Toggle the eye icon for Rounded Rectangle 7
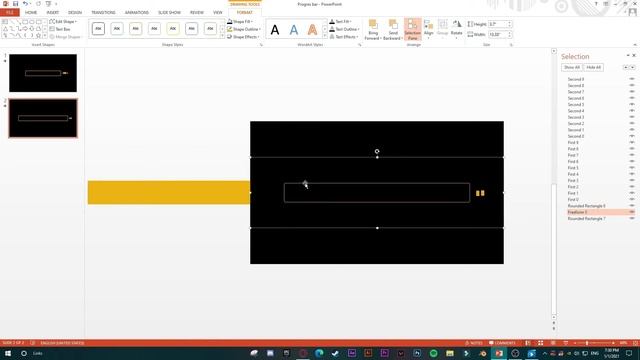 (x=632, y=218)
